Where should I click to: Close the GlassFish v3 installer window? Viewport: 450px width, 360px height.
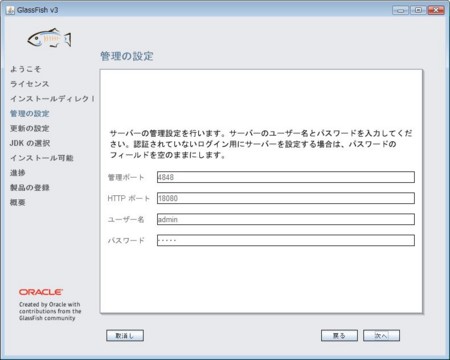coord(436,10)
